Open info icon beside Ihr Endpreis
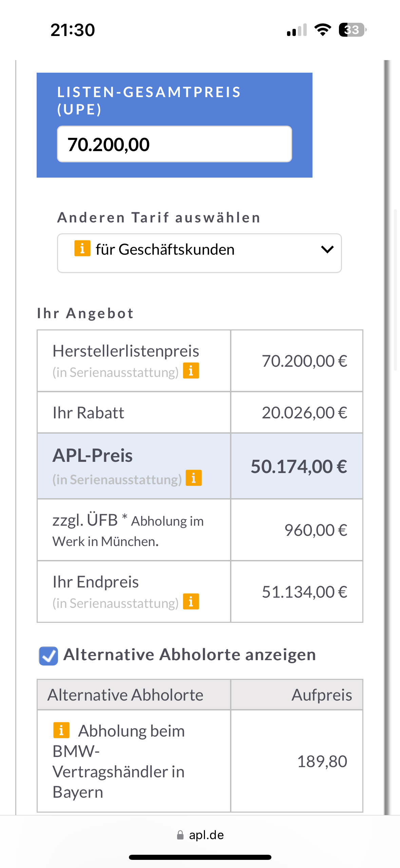 [191, 602]
